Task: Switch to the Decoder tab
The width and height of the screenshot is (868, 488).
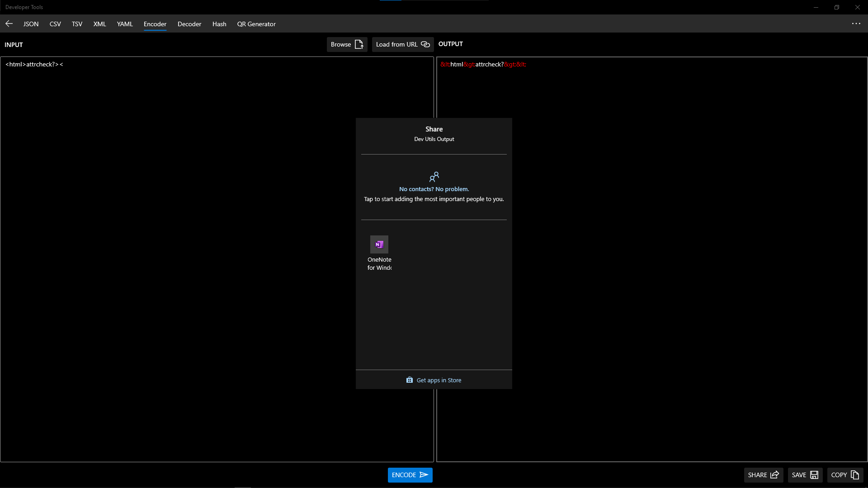Action: click(x=189, y=24)
